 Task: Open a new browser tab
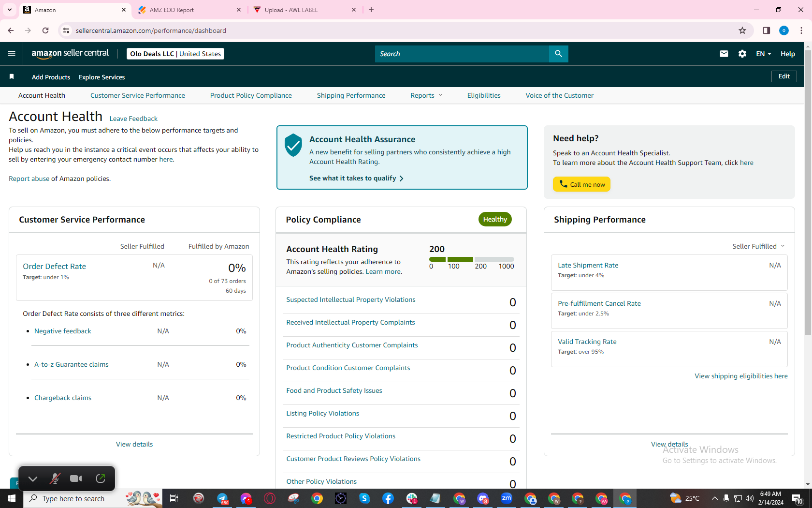coord(371,10)
